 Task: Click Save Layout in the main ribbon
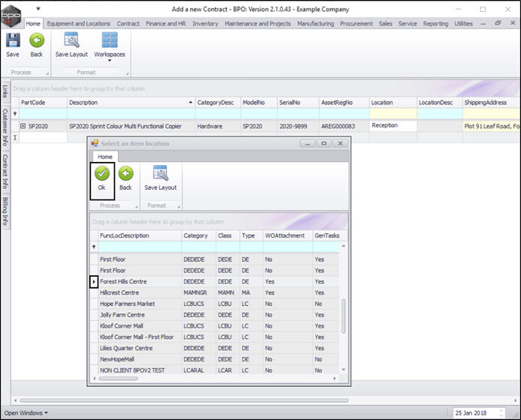pyautogui.click(x=71, y=45)
